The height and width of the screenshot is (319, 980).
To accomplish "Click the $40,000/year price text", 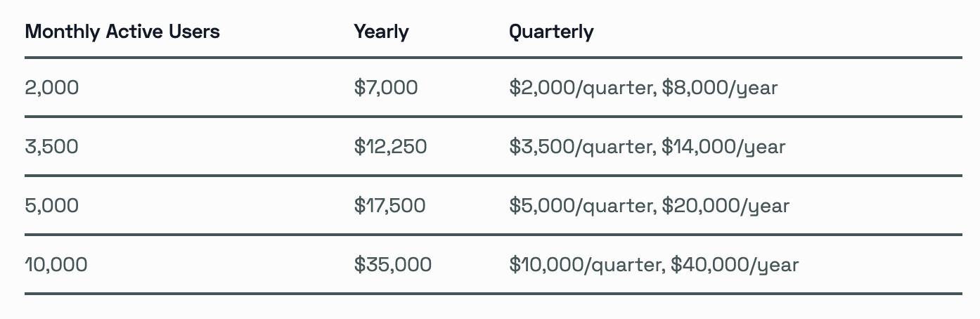I will click(x=735, y=266).
